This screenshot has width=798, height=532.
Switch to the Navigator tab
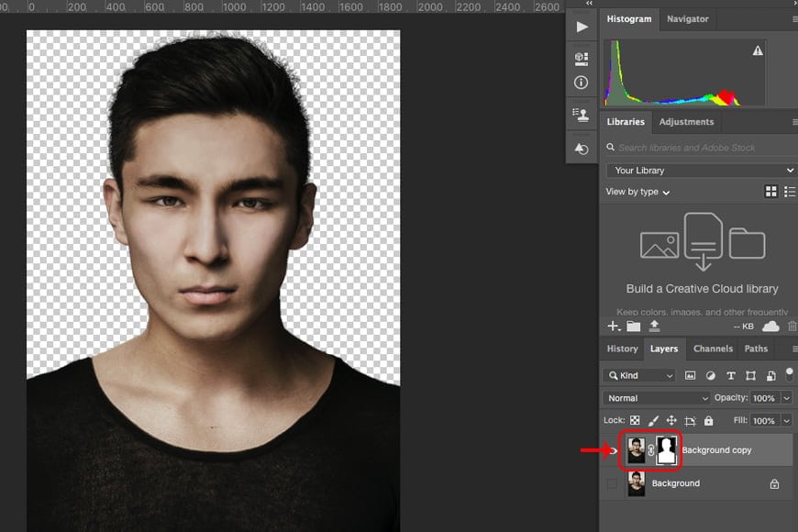tap(688, 19)
